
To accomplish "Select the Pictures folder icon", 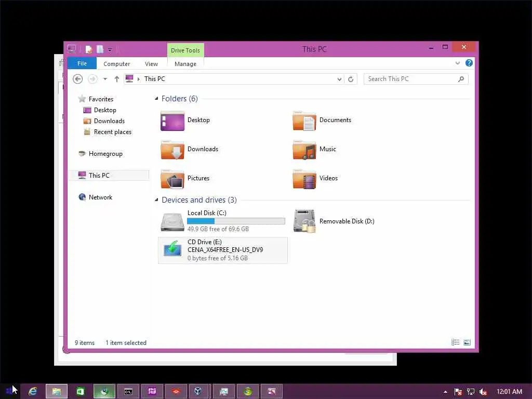I will pos(172,179).
